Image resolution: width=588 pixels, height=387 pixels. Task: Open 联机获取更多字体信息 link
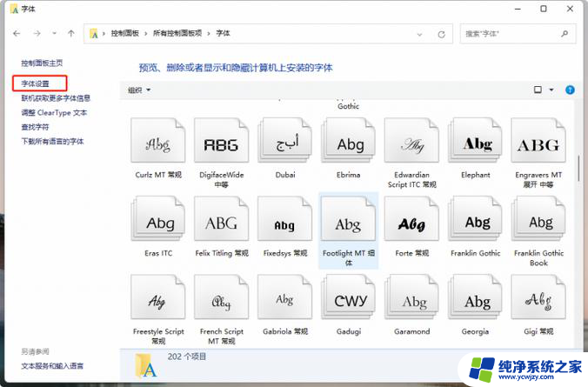(56, 98)
